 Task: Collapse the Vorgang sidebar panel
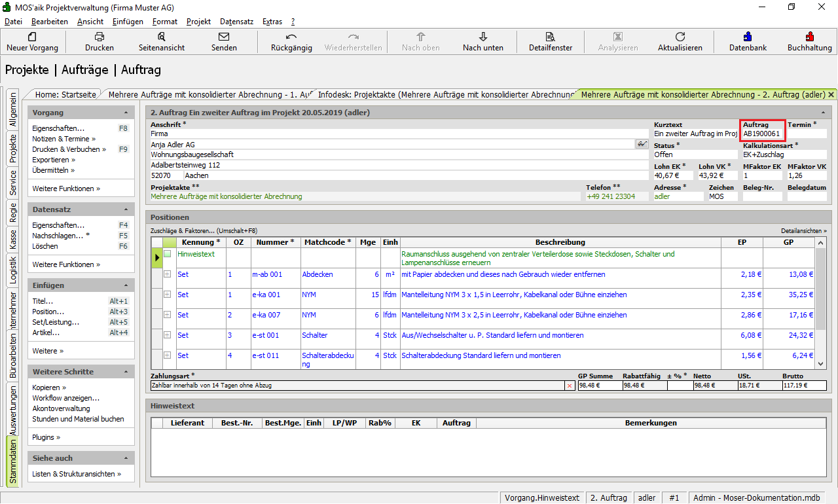126,113
